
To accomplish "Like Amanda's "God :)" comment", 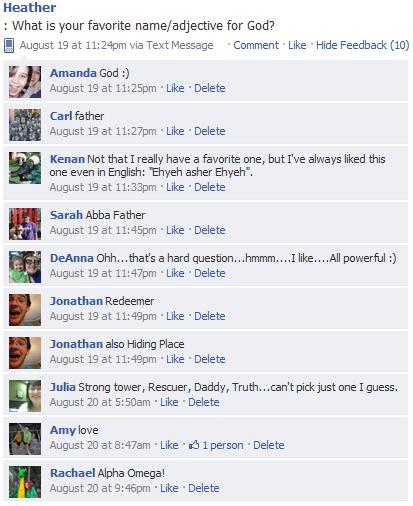I will pos(175,88).
